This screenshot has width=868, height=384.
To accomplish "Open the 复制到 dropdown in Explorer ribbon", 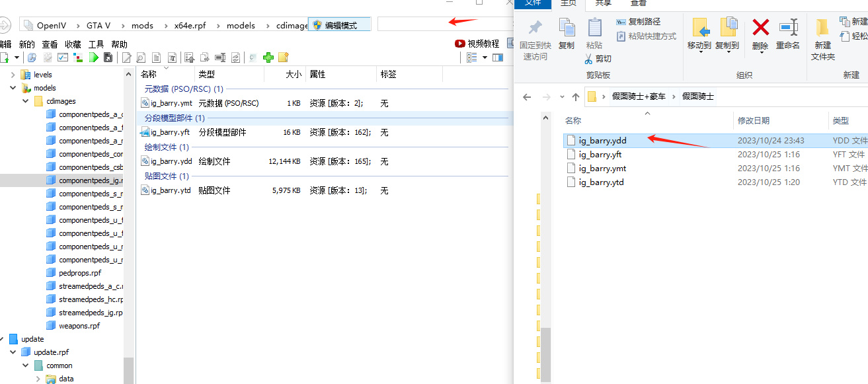I will 727,52.
